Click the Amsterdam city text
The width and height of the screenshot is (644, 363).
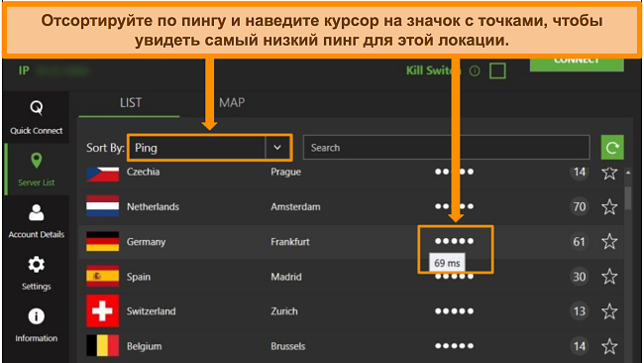[x=295, y=206]
